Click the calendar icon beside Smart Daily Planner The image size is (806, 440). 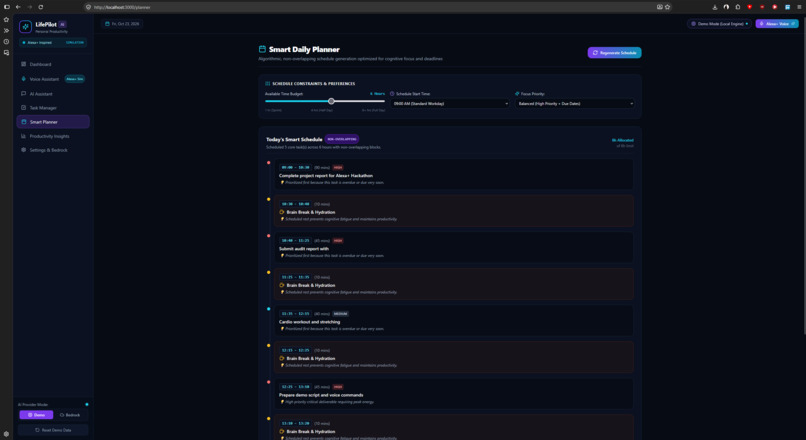[262, 49]
